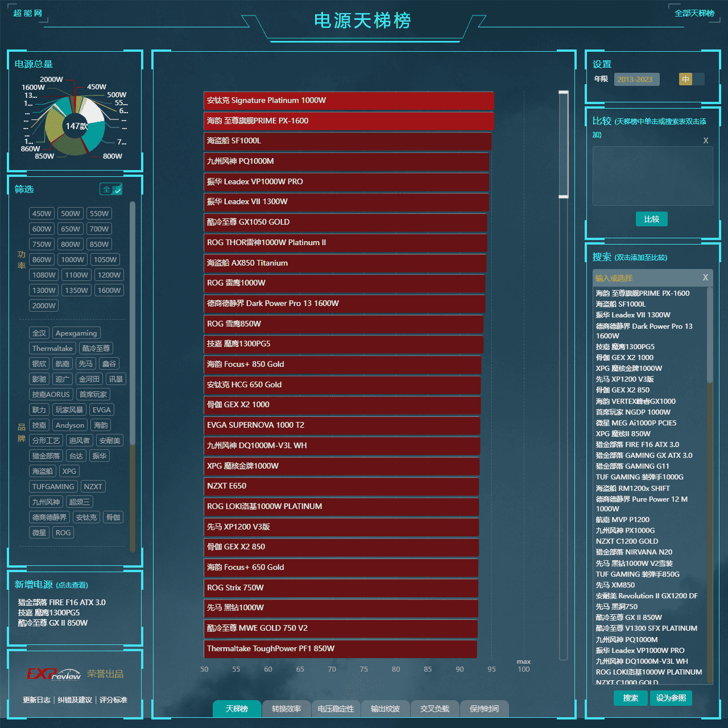
Task: Enable the 1000W wattage filter
Action: point(73,260)
